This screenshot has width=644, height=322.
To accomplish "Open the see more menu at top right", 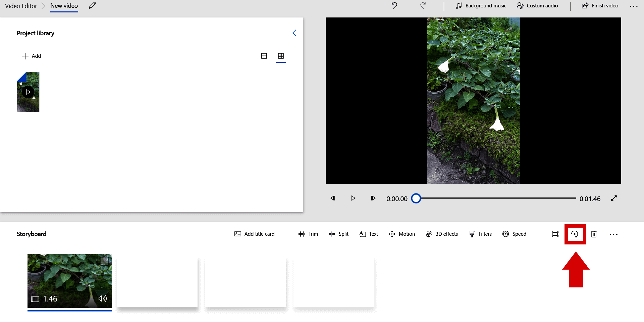I will [x=634, y=6].
